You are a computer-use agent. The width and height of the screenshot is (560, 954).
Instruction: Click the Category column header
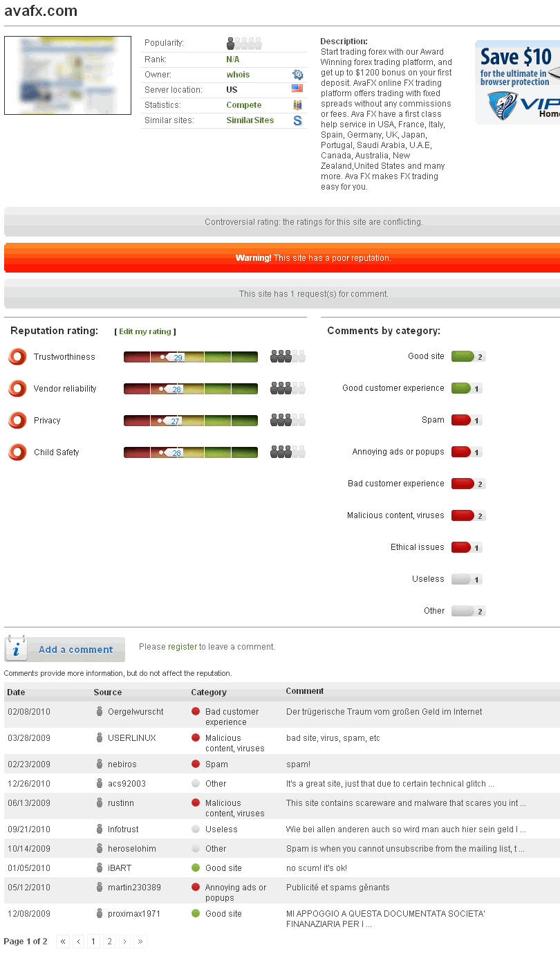[x=209, y=692]
